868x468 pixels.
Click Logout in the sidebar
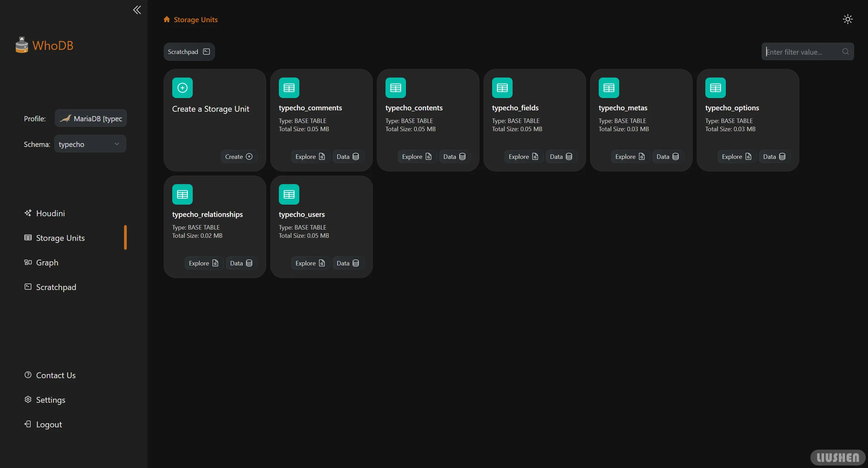(49, 424)
